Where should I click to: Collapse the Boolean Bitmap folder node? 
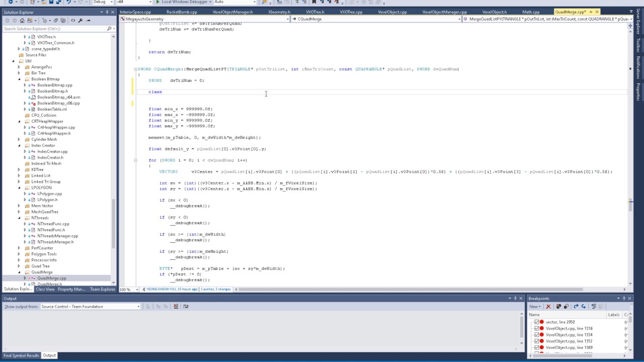click(19, 79)
